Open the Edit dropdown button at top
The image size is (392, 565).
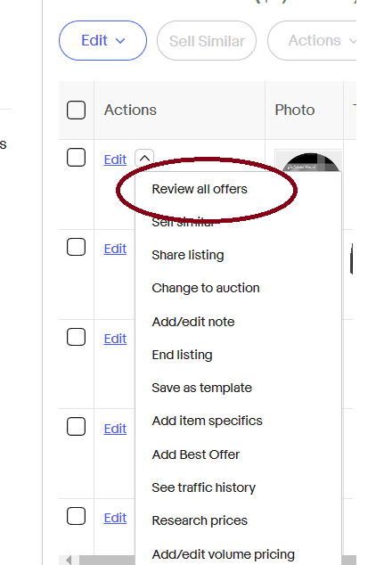pos(102,41)
